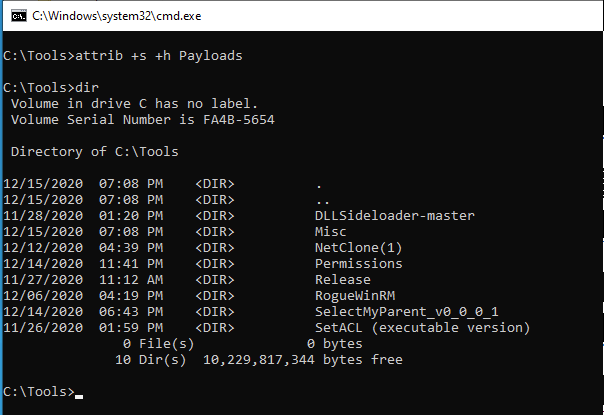Click the 11/26/2020 date of SetACL

[x=43, y=327]
